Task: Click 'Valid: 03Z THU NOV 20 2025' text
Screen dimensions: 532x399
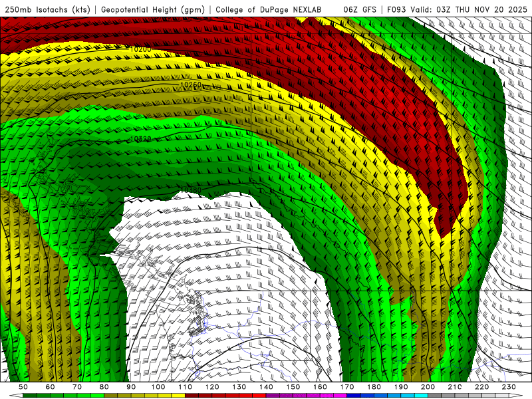Action: (469, 10)
